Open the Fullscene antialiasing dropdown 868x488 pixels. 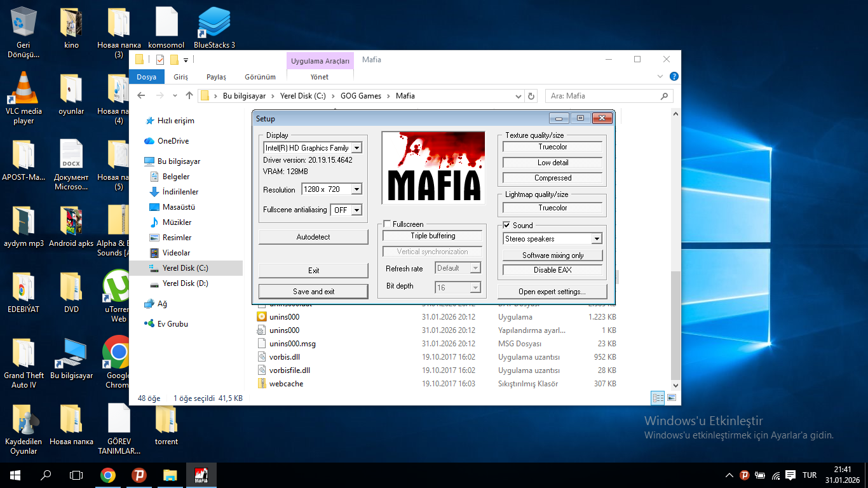tap(356, 210)
